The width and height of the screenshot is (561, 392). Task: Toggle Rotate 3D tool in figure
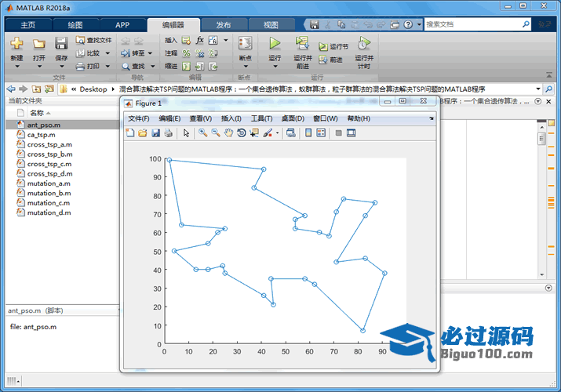pos(242,133)
